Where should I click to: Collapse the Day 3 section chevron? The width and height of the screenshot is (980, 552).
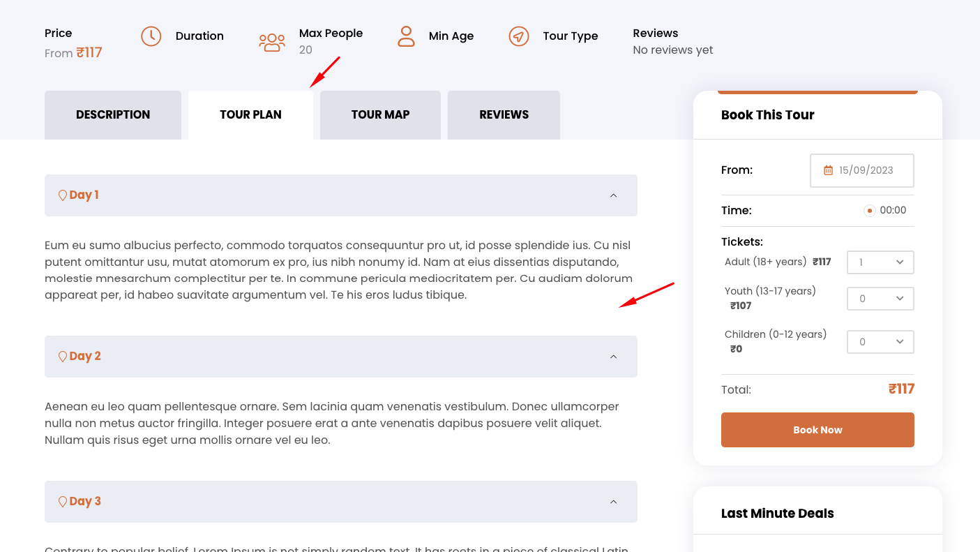coord(614,502)
